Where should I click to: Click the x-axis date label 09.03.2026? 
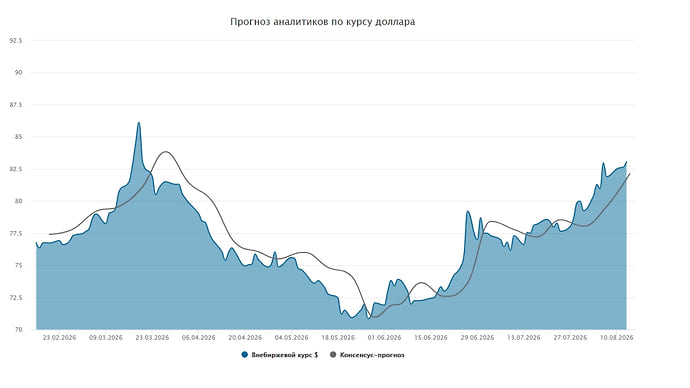[106, 338]
